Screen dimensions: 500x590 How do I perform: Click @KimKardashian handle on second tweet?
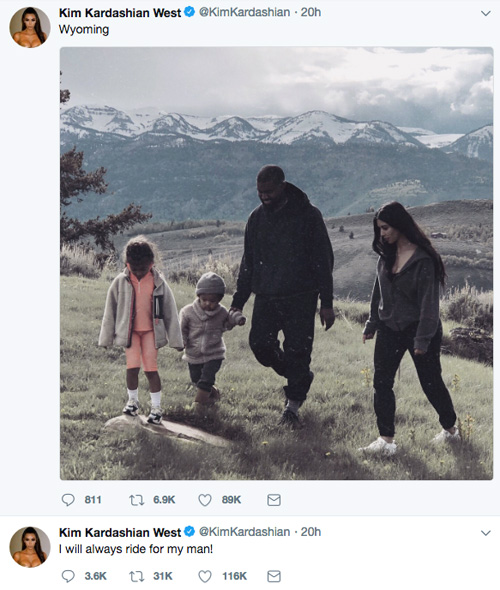tap(244, 532)
